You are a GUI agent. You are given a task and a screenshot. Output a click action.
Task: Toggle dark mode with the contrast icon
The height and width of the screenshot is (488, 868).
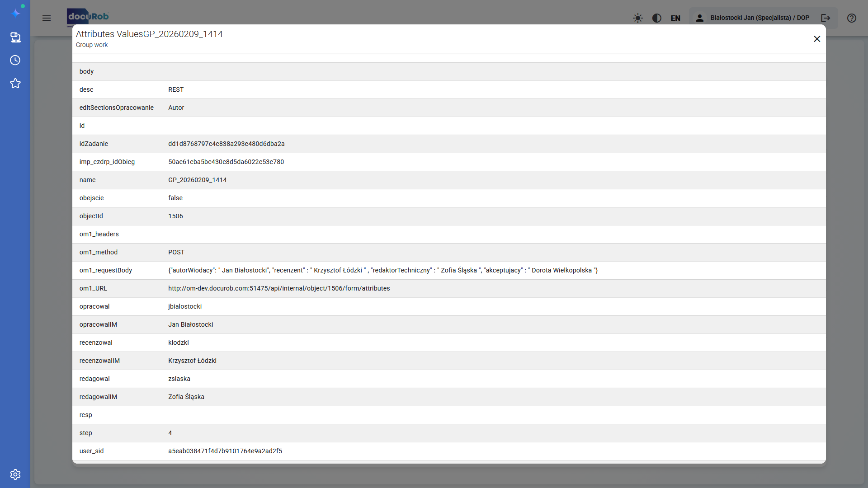[x=657, y=18]
